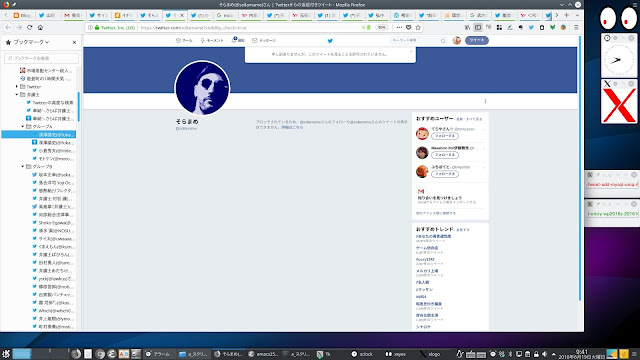Follow the second suggested user Masahiro
Viewport: 640px width, 360px height.
pos(445,155)
